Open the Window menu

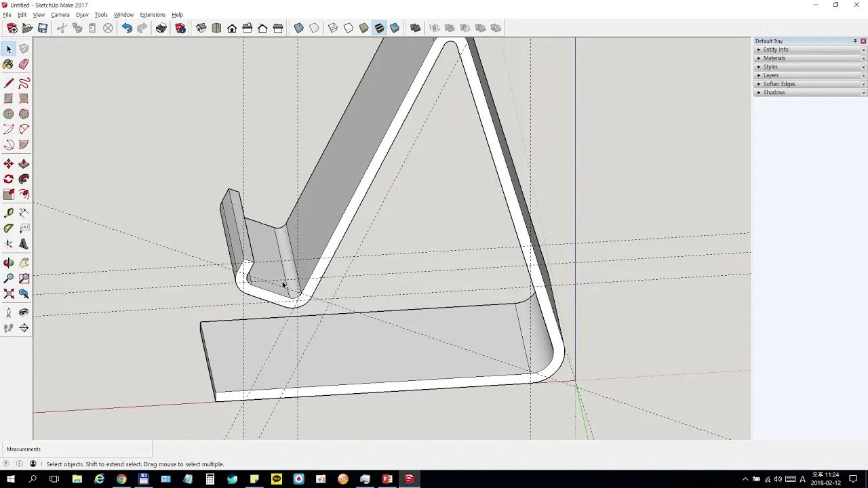point(123,15)
